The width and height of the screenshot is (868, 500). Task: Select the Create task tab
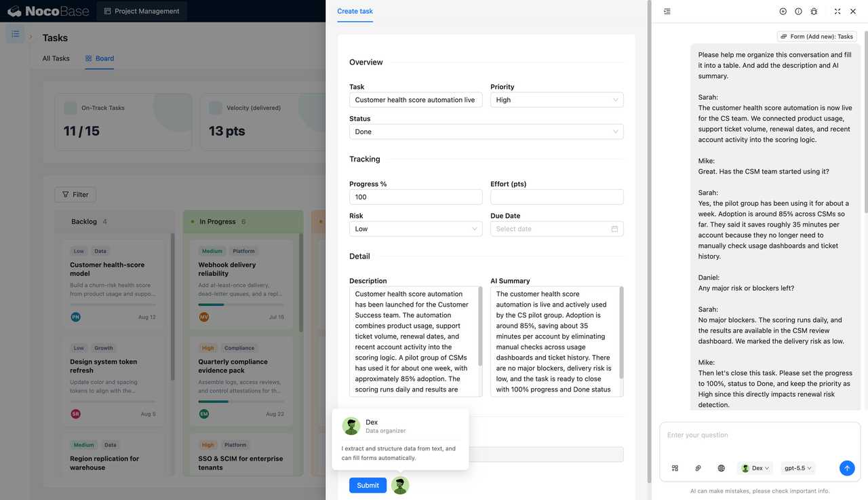pos(355,11)
